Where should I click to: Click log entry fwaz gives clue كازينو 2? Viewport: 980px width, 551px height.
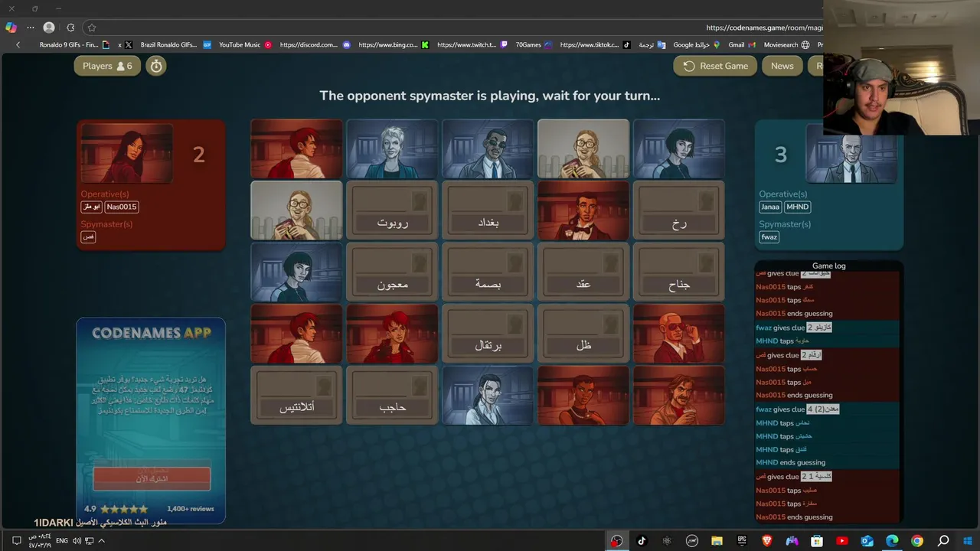coord(794,328)
